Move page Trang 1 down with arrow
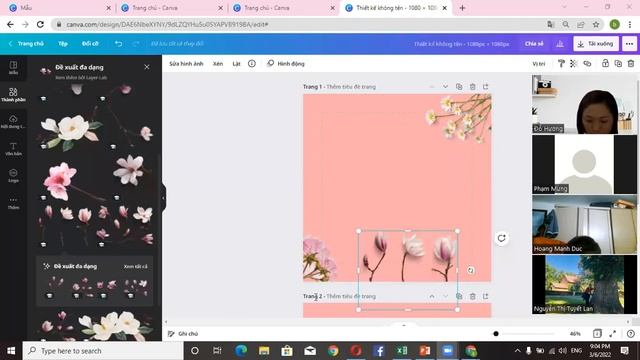 pos(445,87)
